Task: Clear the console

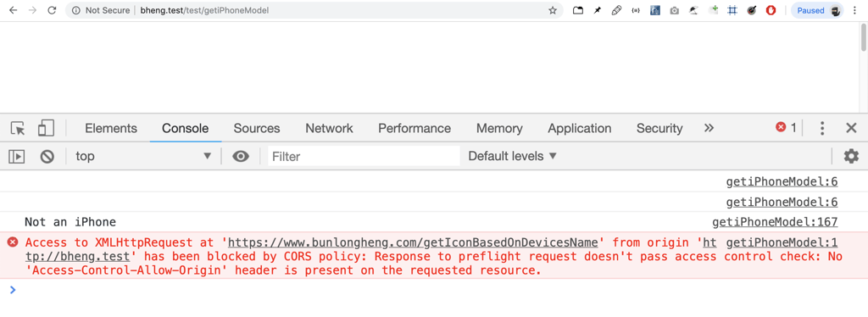Action: pos(47,157)
